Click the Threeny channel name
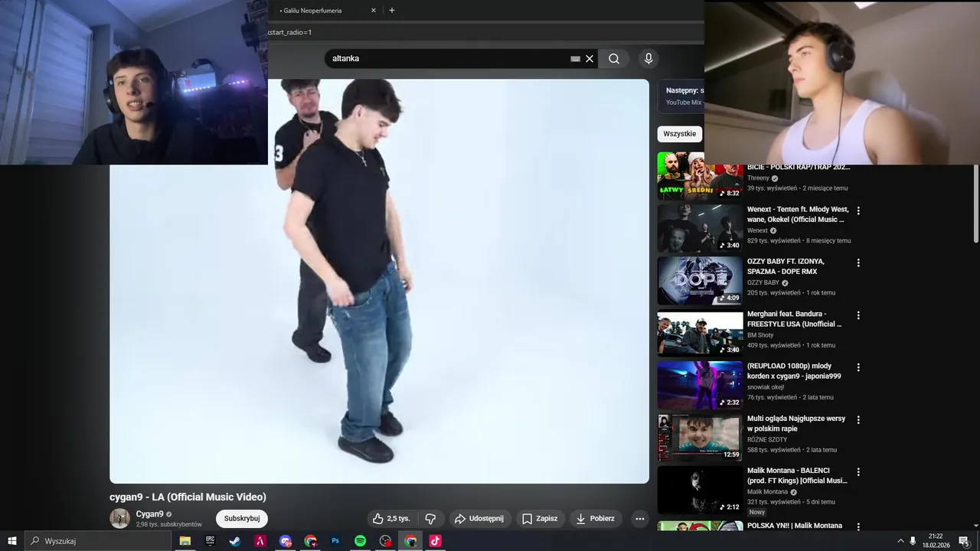980x551 pixels. click(x=758, y=178)
